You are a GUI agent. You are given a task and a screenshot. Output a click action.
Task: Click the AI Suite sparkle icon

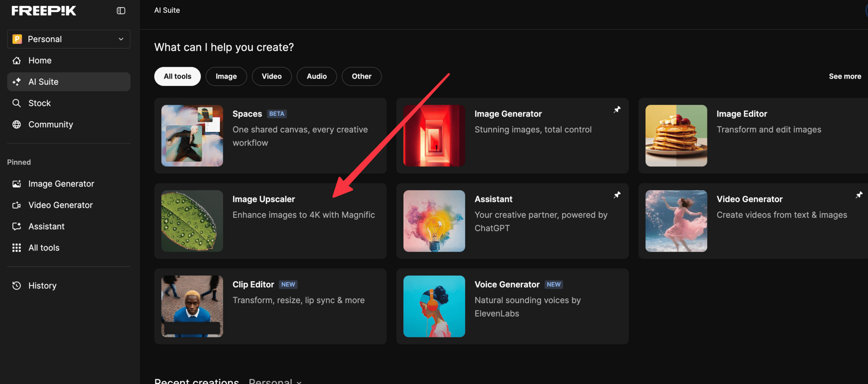17,82
